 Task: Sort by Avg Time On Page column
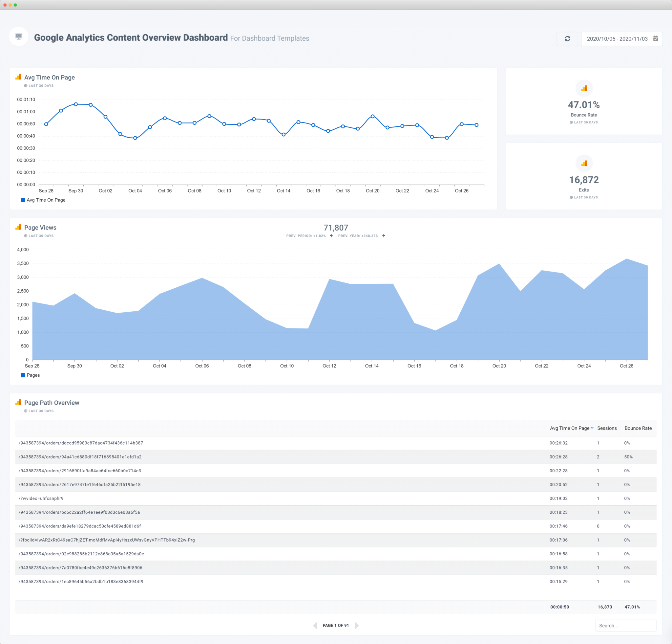[570, 428]
